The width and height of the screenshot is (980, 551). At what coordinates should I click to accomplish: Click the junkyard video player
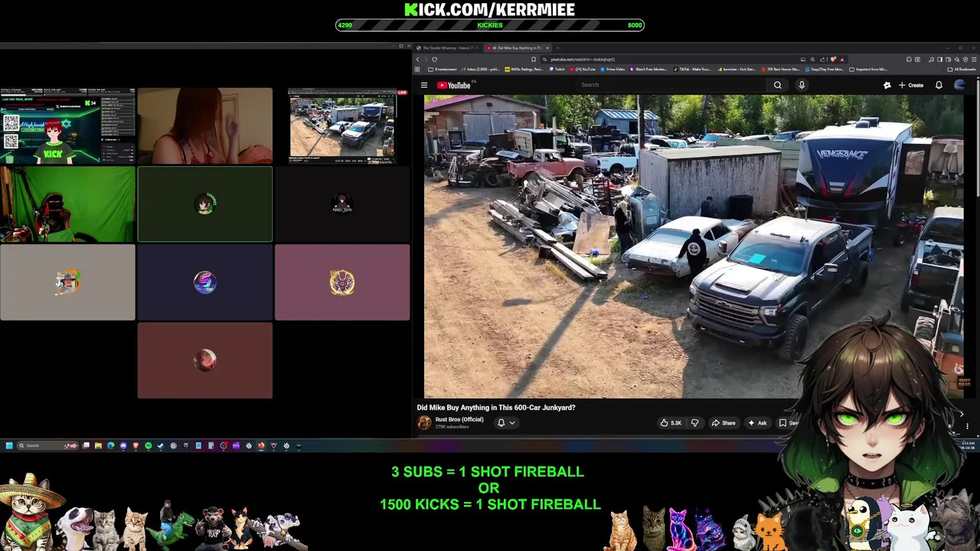click(694, 246)
